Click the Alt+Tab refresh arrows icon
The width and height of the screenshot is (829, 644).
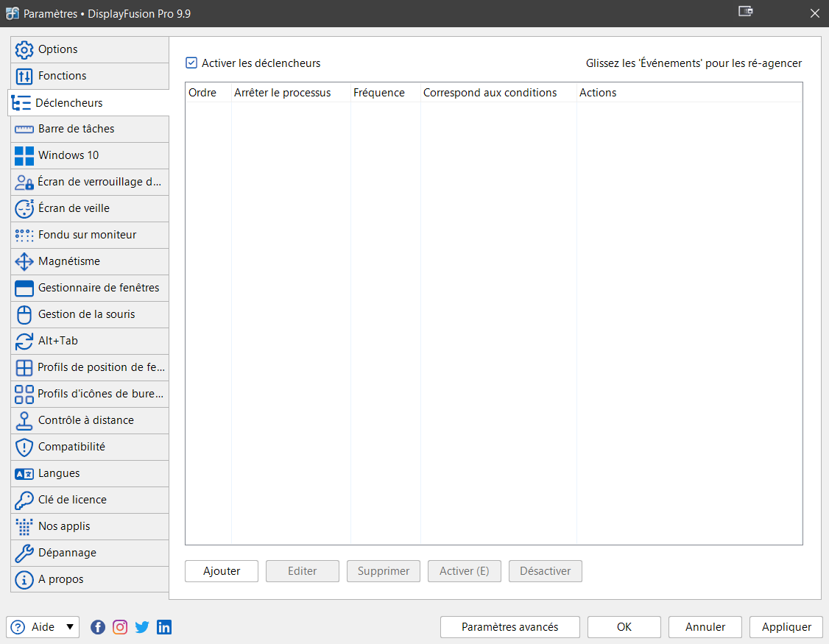tap(24, 341)
